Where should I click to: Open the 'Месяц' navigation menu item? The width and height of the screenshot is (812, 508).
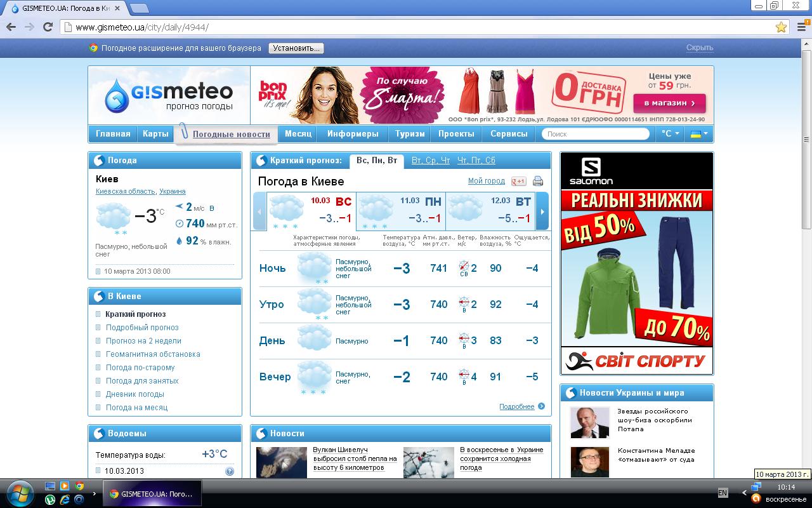pos(298,134)
